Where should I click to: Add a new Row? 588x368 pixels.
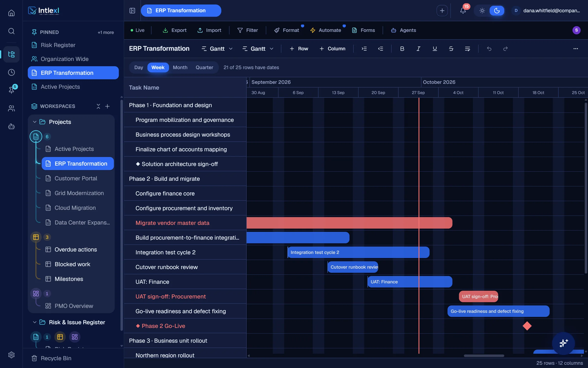299,49
